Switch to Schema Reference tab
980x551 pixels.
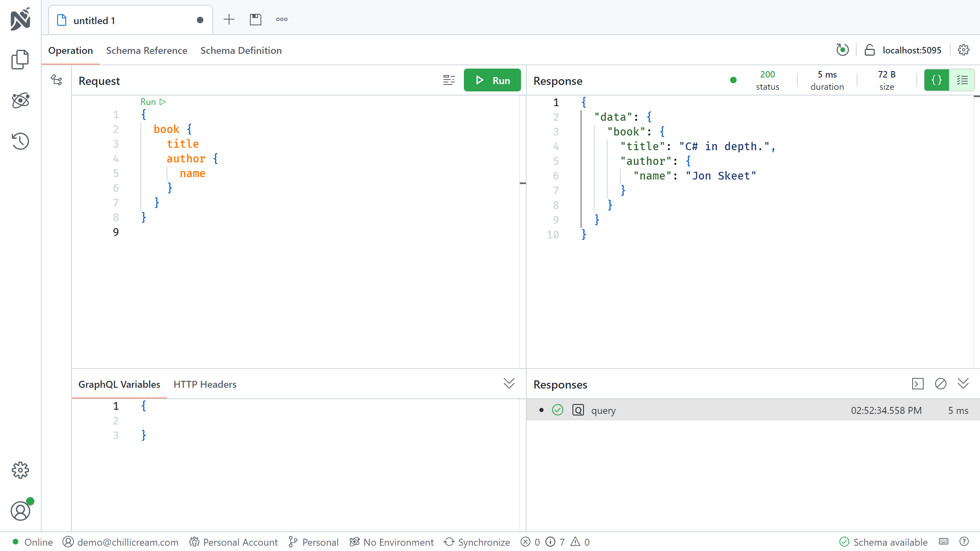[147, 50]
